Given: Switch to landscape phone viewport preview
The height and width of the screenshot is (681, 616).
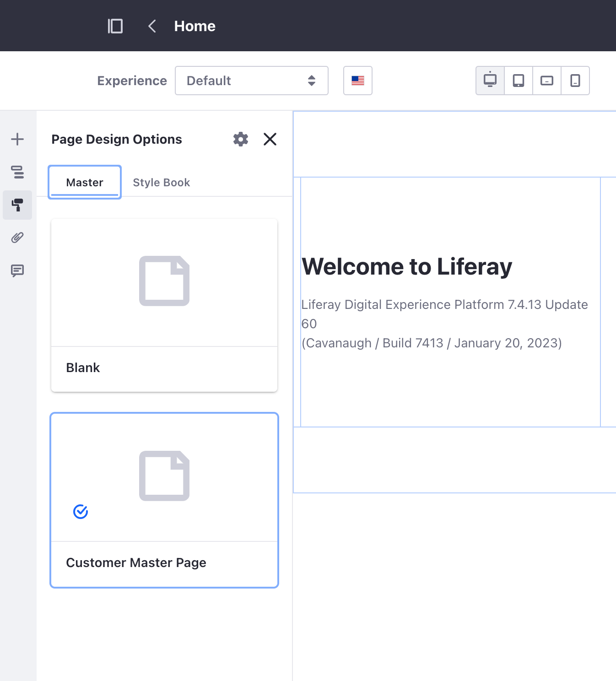Looking at the screenshot, I should 547,81.
